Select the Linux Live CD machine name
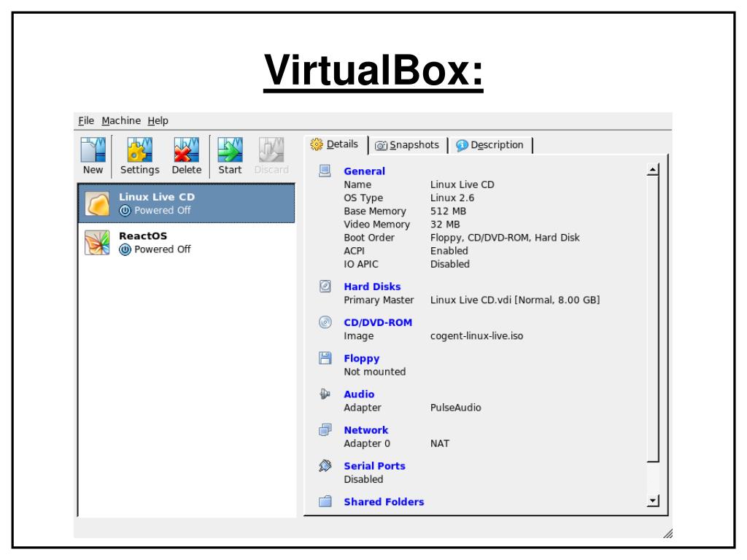The image size is (747, 560). [x=157, y=197]
